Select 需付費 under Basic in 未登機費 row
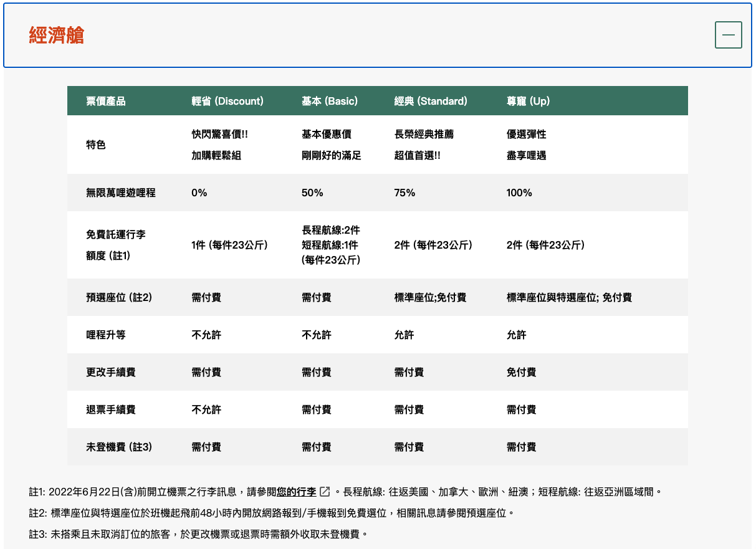Screen dimensions: 756x549 317,447
